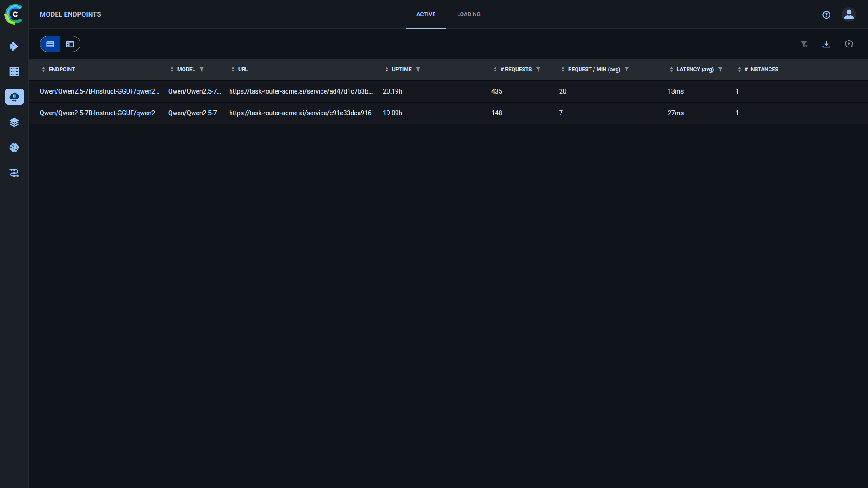The width and height of the screenshot is (868, 488).
Task: Open the help question mark icon
Action: [826, 14]
